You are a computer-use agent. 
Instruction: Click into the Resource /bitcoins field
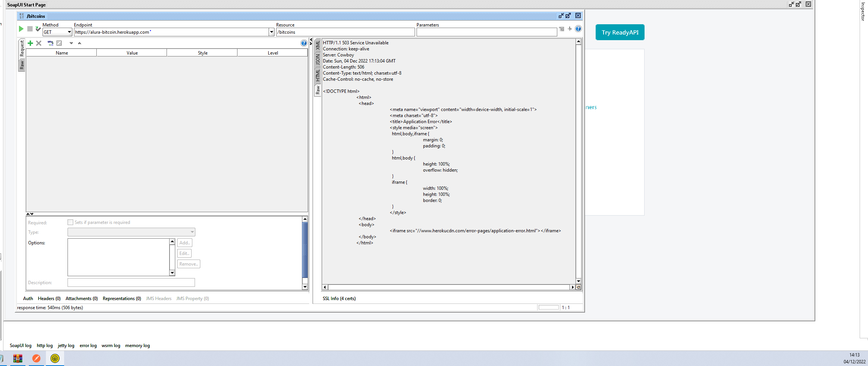(x=346, y=32)
